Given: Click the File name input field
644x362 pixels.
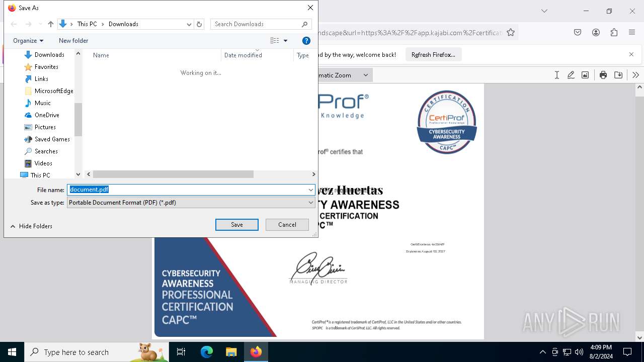Looking at the screenshot, I should (187, 190).
